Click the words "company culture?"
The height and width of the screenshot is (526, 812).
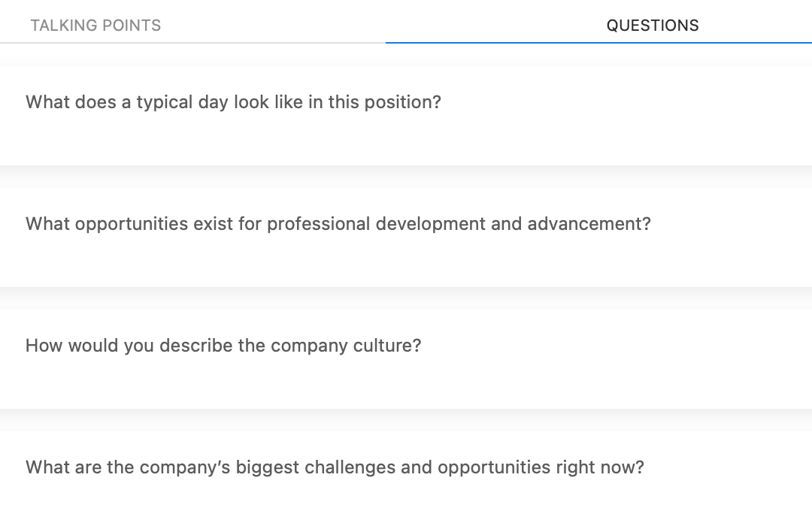coord(346,346)
